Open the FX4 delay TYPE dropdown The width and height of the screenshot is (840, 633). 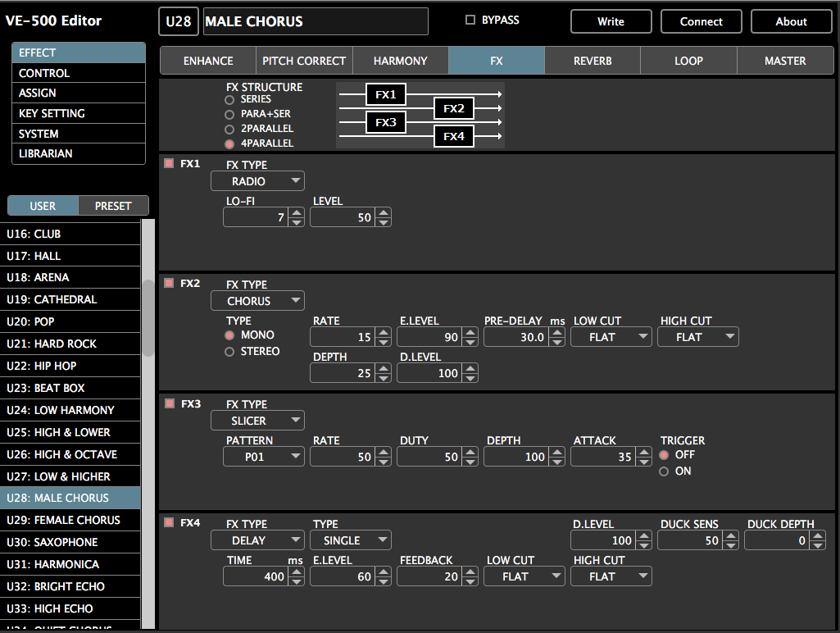point(350,540)
